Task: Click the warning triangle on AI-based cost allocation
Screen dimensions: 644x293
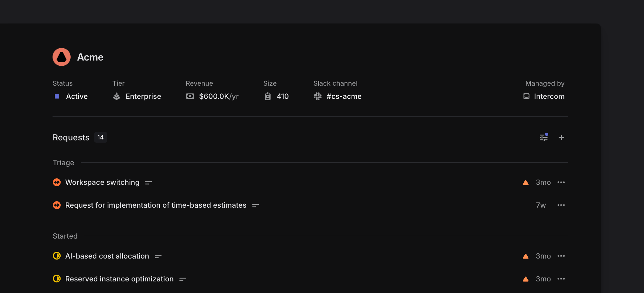Action: (x=526, y=256)
